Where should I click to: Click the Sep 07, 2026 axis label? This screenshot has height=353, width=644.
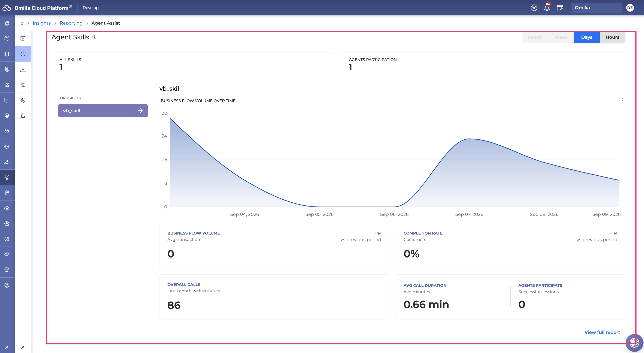(469, 214)
